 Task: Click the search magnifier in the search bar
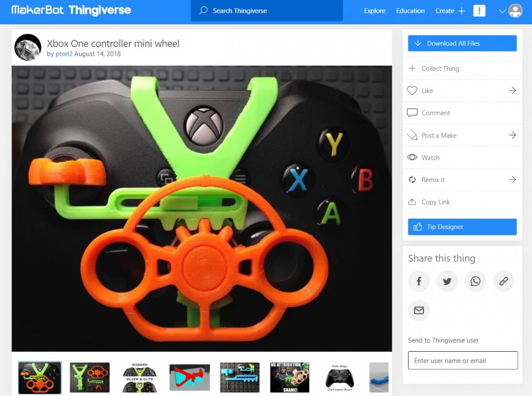tap(203, 11)
